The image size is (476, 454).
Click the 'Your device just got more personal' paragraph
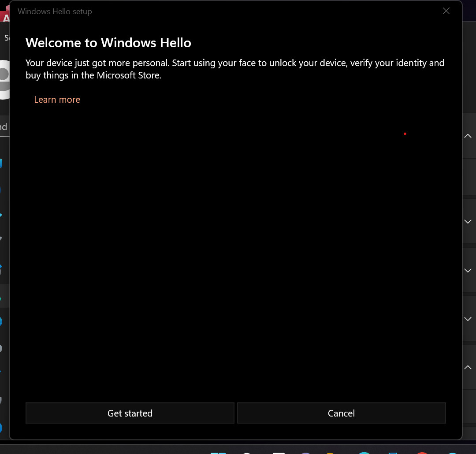click(x=235, y=69)
